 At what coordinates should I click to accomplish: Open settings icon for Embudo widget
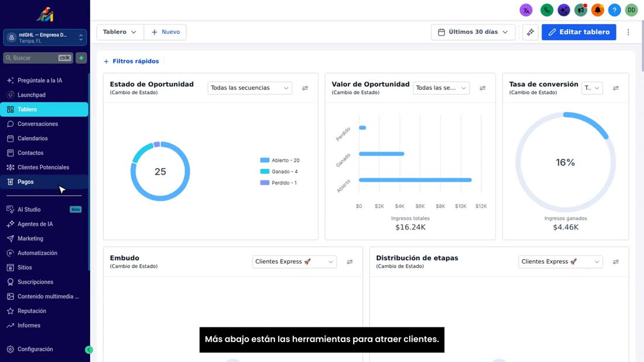click(x=350, y=262)
